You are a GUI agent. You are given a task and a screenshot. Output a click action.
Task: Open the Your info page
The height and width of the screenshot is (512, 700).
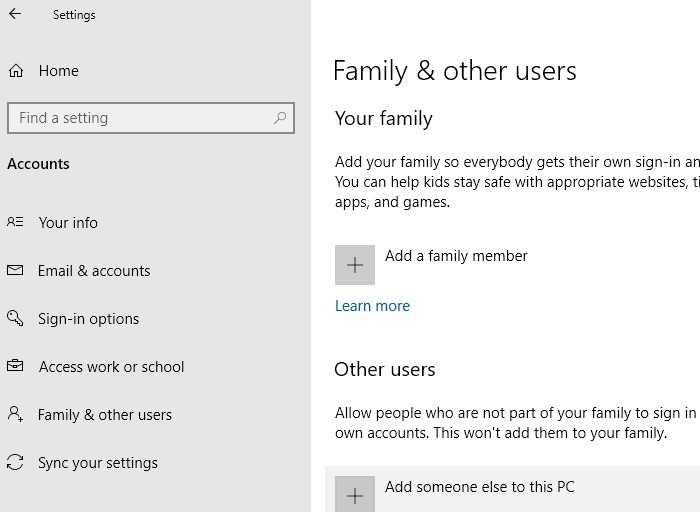point(68,223)
